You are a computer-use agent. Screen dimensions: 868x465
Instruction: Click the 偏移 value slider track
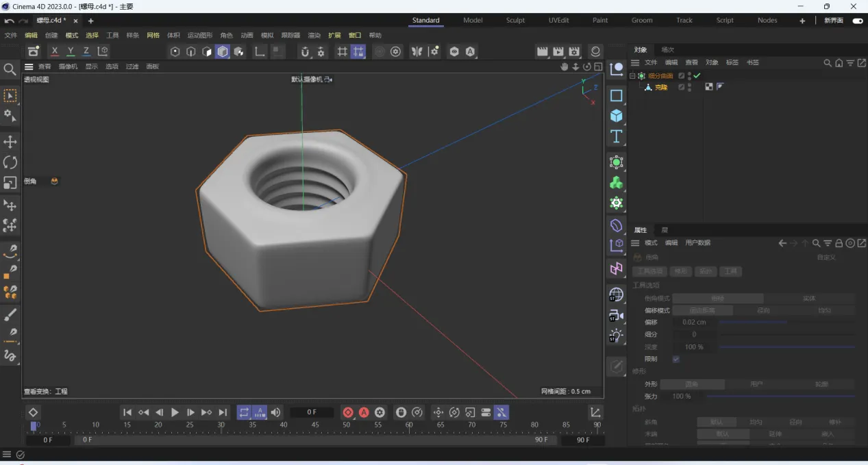(x=786, y=322)
